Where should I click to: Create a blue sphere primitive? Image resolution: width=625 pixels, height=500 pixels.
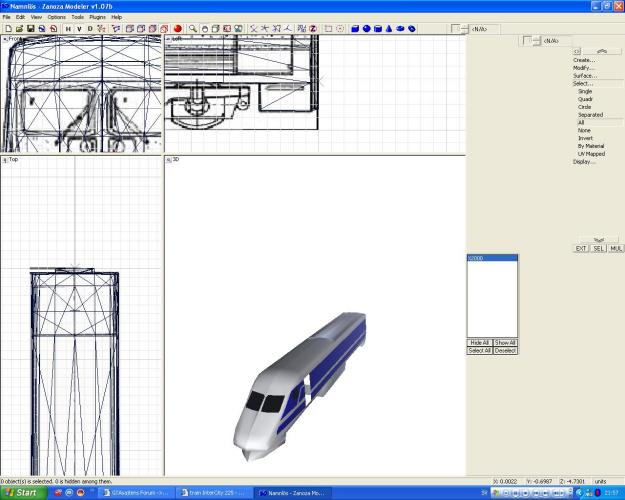click(366, 29)
